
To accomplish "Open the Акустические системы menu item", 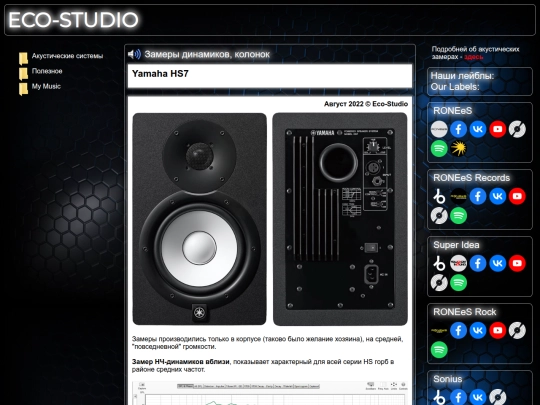I will click(x=67, y=56).
